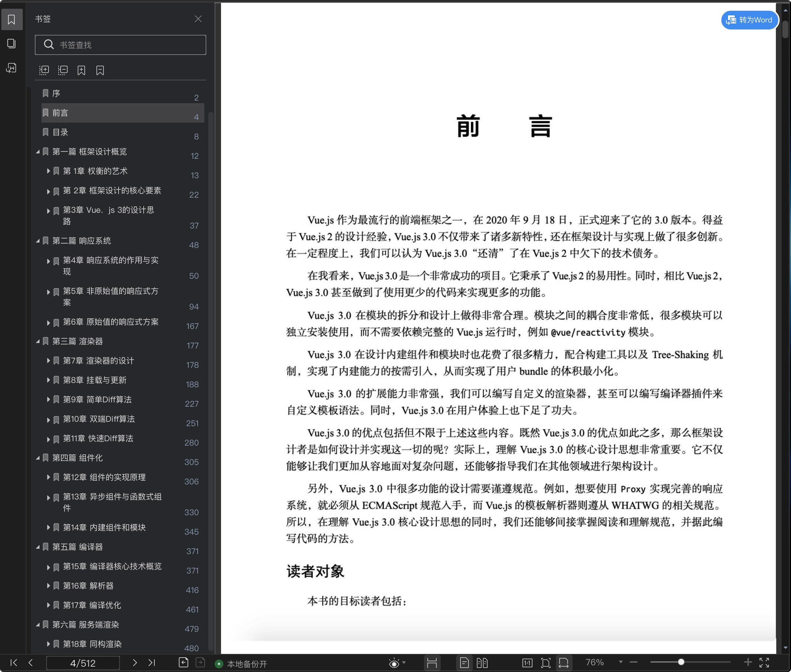Go back to previous view
791x672 pixels.
click(184, 663)
